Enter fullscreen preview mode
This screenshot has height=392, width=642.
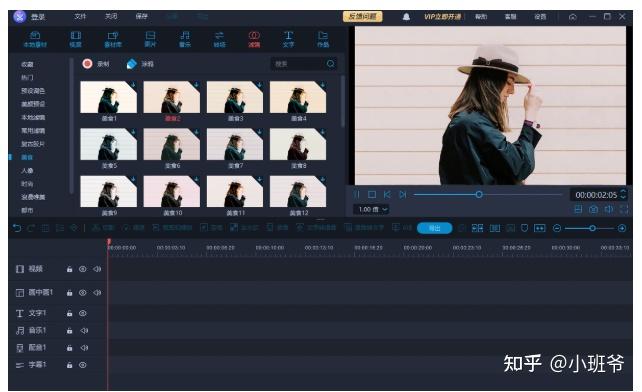tap(624, 209)
